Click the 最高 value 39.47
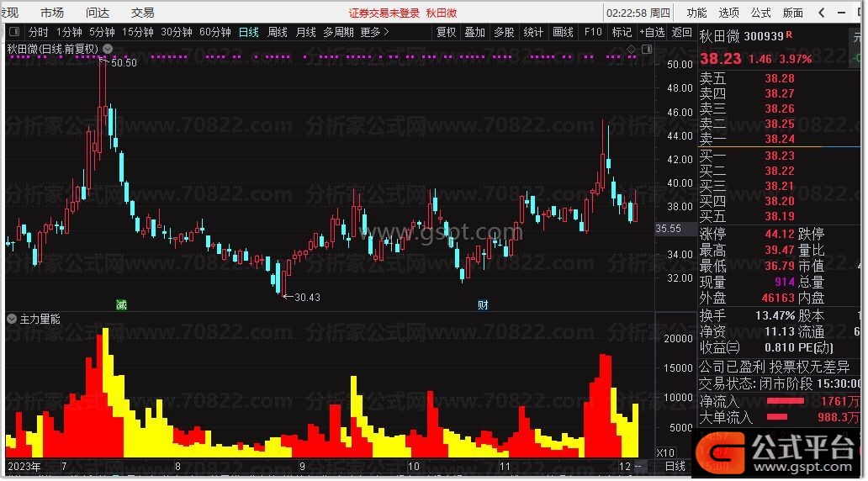This screenshot has width=868, height=481. coord(780,251)
